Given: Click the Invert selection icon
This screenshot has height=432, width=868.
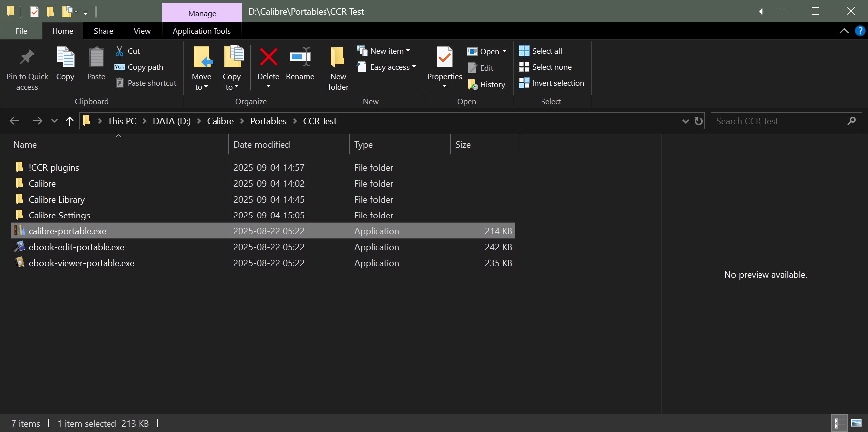Looking at the screenshot, I should (x=524, y=83).
